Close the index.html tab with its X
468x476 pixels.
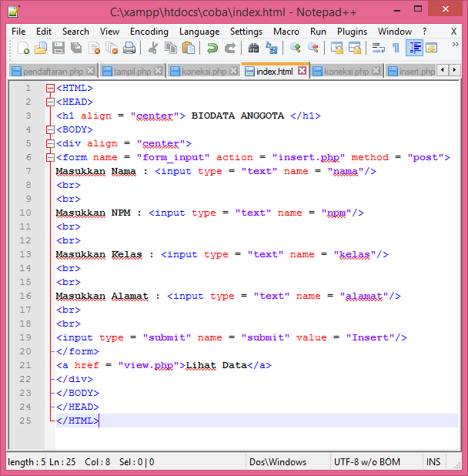click(302, 71)
